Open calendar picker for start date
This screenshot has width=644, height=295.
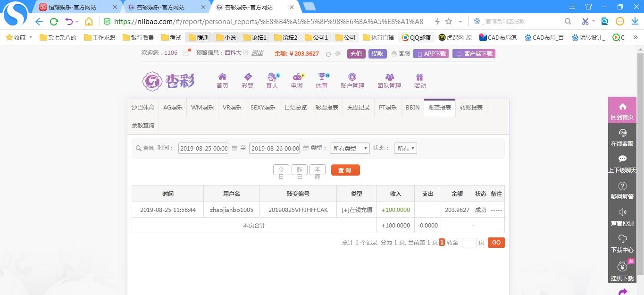(x=234, y=148)
